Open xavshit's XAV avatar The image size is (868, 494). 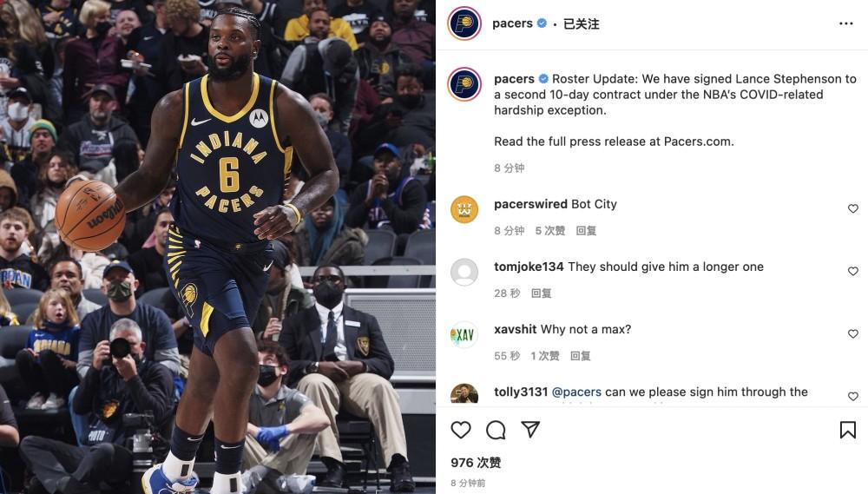point(464,334)
